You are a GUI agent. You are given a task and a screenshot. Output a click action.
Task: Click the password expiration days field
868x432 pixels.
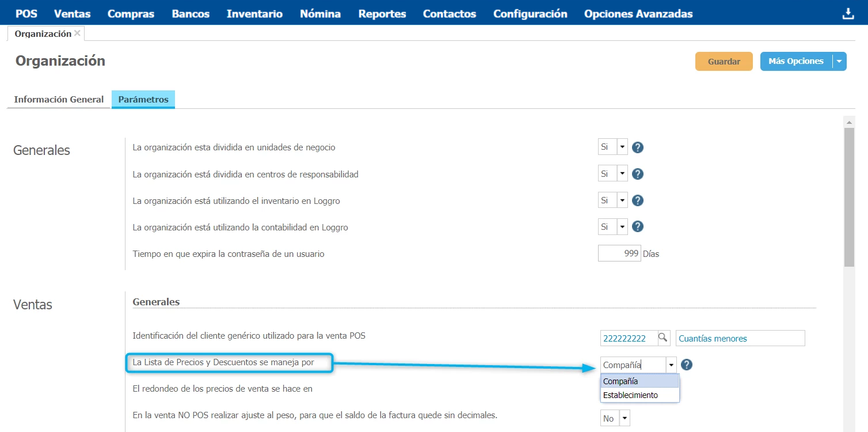pyautogui.click(x=619, y=253)
